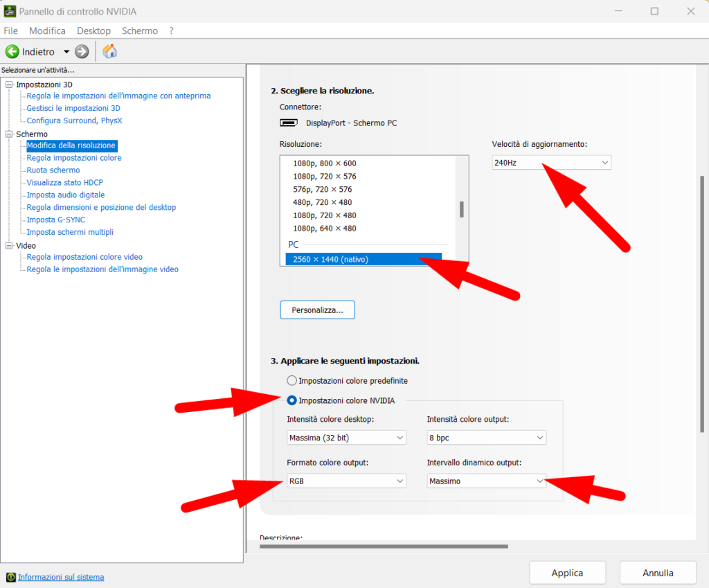The width and height of the screenshot is (709, 588).
Task: Open Regola le impostazioni dell'immagine con anteprima
Action: 118,96
